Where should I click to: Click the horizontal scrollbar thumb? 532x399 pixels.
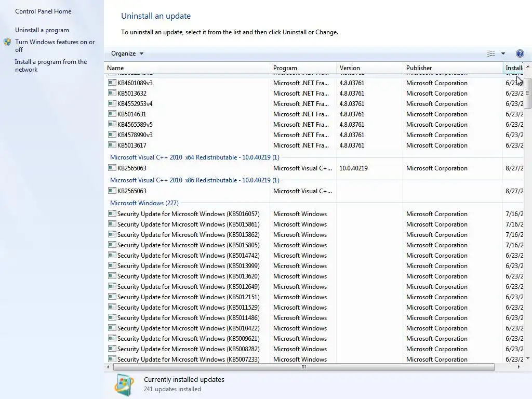303,367
